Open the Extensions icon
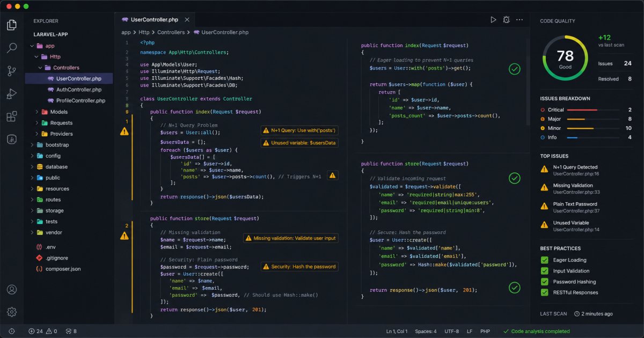Image resolution: width=644 pixels, height=338 pixels. tap(12, 117)
